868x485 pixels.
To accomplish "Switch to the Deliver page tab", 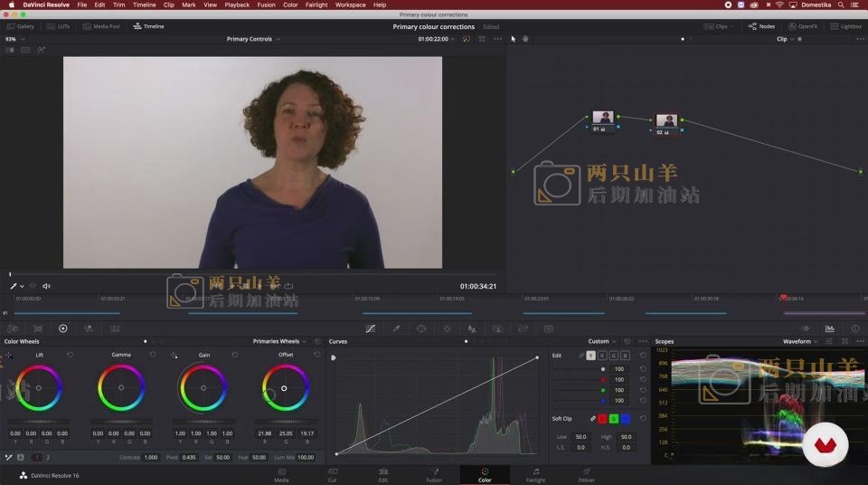I will pyautogui.click(x=586, y=474).
